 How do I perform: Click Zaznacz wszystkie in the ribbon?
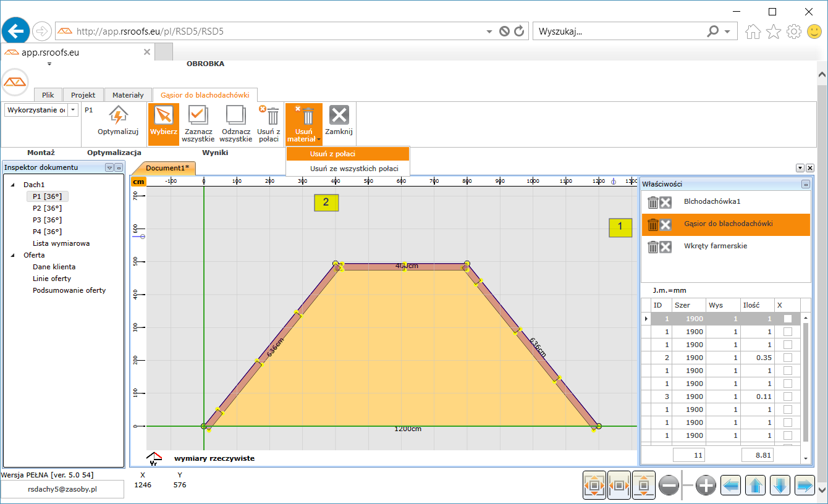(198, 115)
